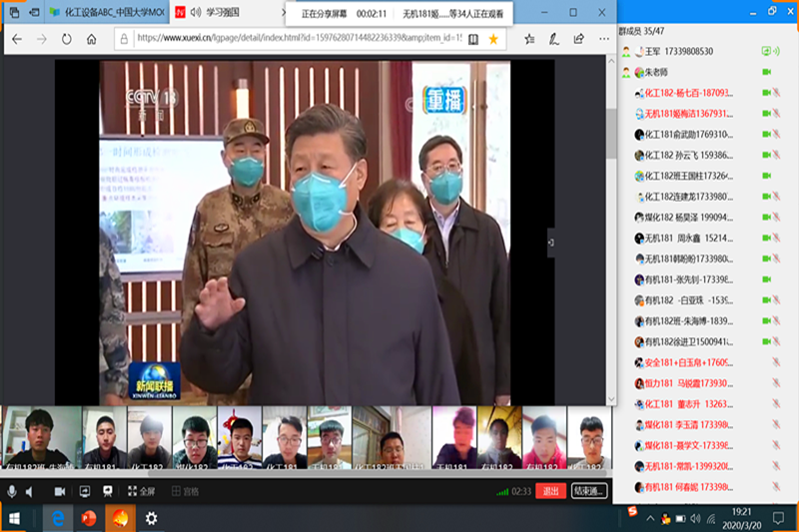
Task: Toggle the camera in the meeting toolbar
Action: pos(59,491)
